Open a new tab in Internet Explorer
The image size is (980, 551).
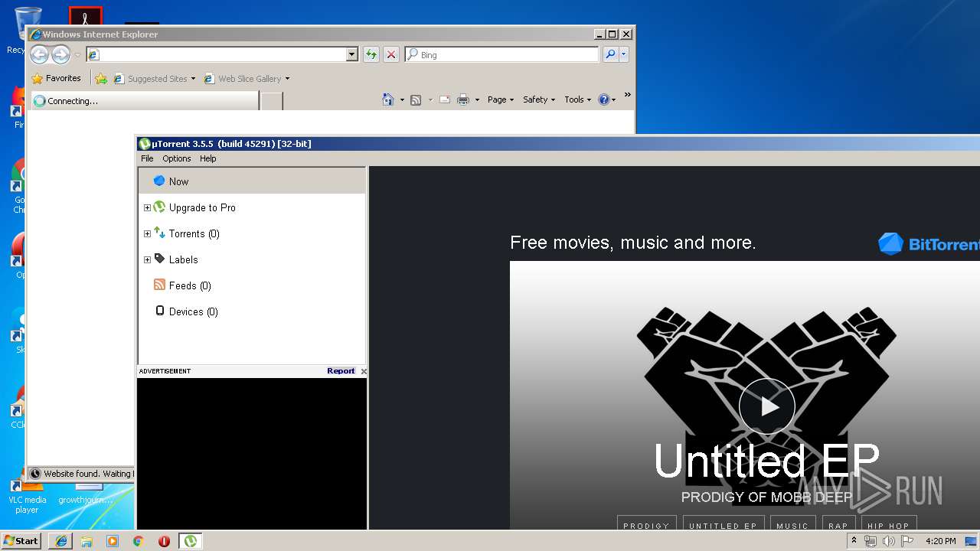pyautogui.click(x=272, y=101)
